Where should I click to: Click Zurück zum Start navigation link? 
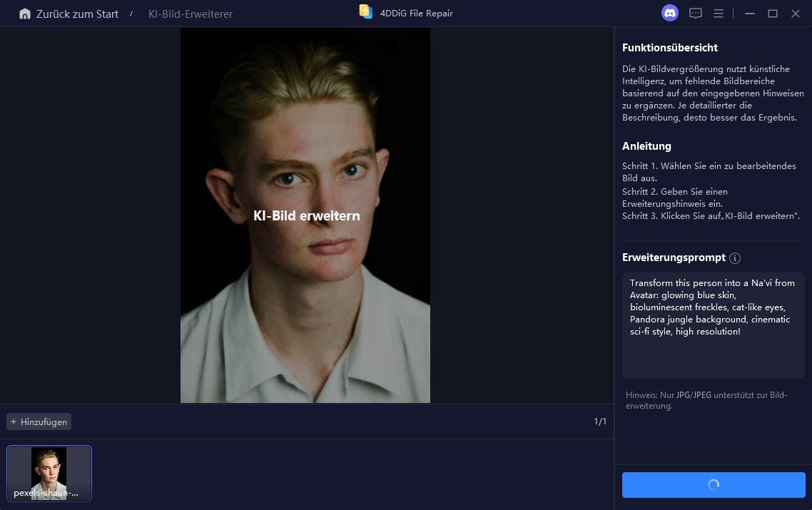click(x=77, y=14)
